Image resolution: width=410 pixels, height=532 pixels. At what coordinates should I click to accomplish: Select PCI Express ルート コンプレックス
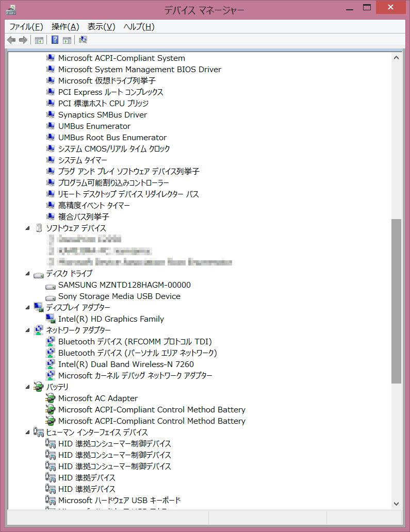tap(111, 92)
